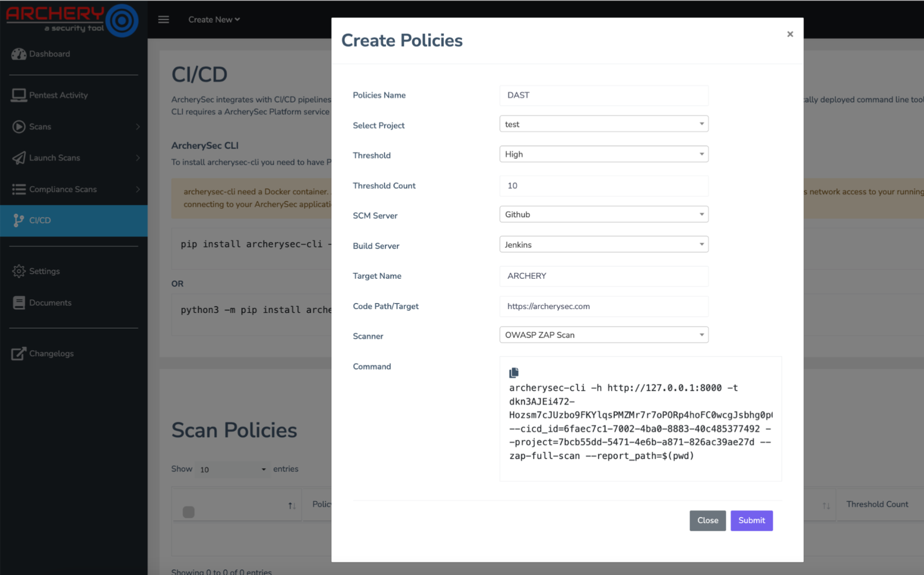The width and height of the screenshot is (924, 575).
Task: Sort the column left of Threshold Count
Action: coord(826,506)
